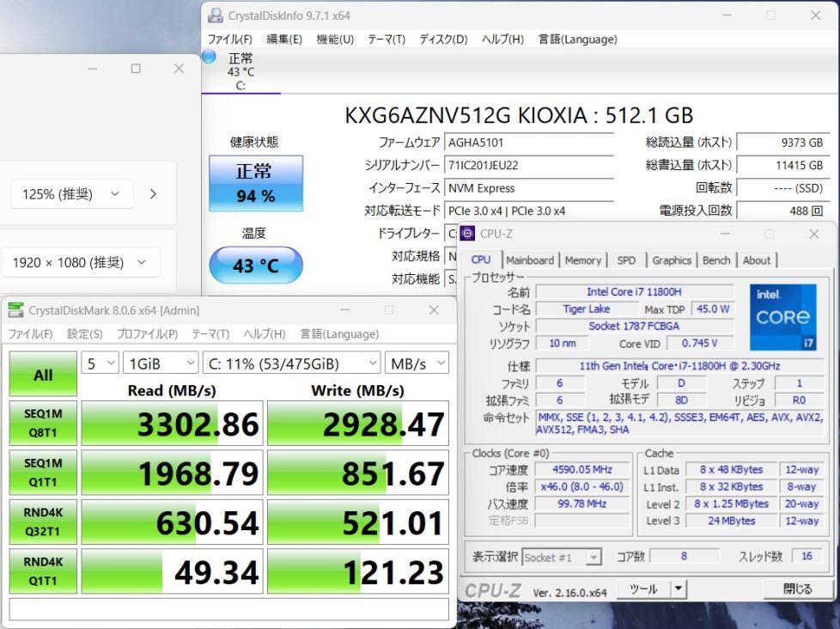The height and width of the screenshot is (629, 840).
Task: Click the arrow next to 125% scaling option
Action: coord(153,193)
